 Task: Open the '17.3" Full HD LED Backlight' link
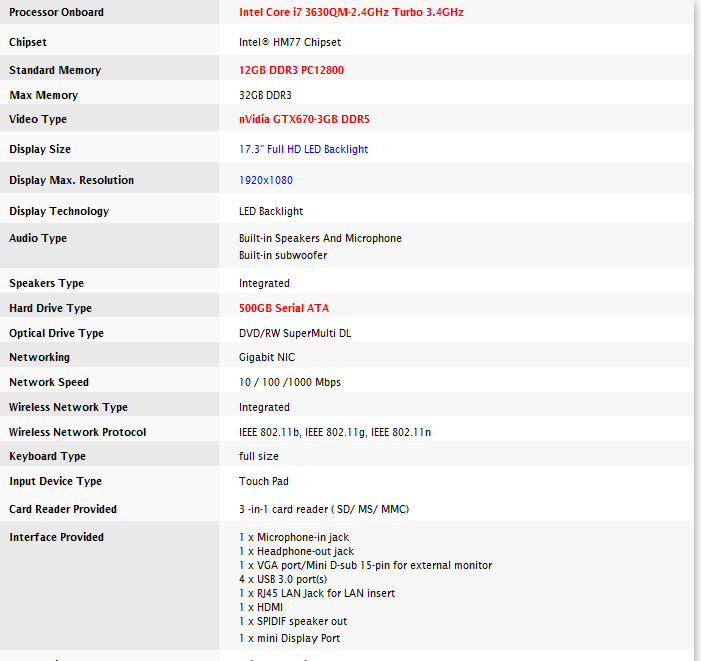tap(303, 149)
